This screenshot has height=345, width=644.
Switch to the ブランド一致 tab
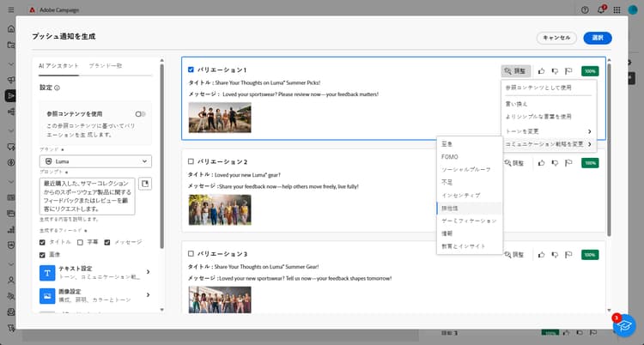tap(106, 66)
